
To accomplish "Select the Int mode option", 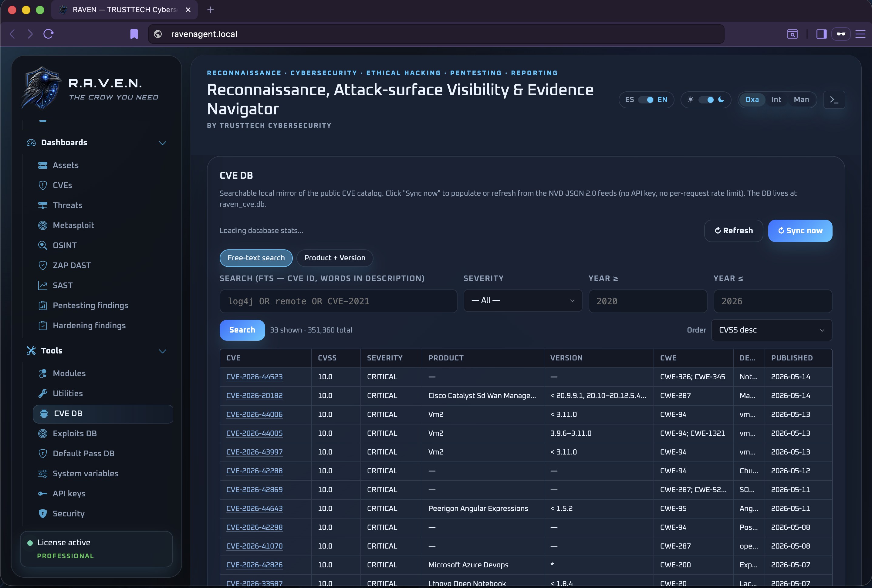I will 776,100.
